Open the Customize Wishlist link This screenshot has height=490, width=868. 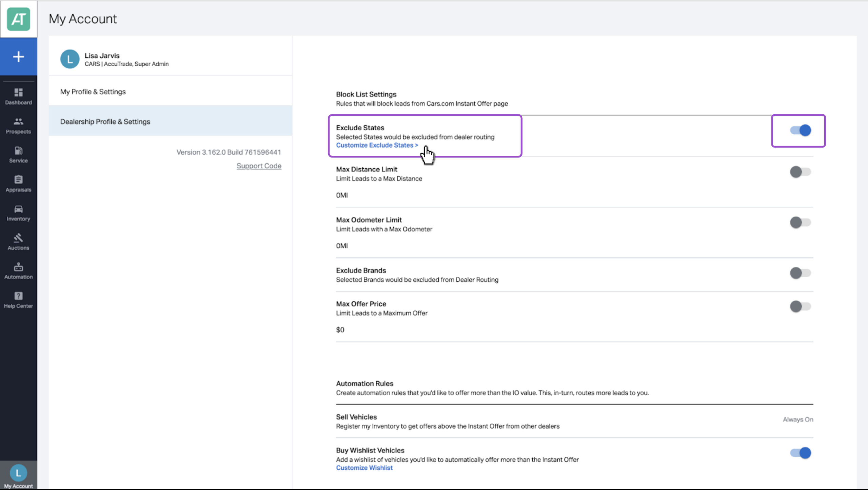click(364, 468)
